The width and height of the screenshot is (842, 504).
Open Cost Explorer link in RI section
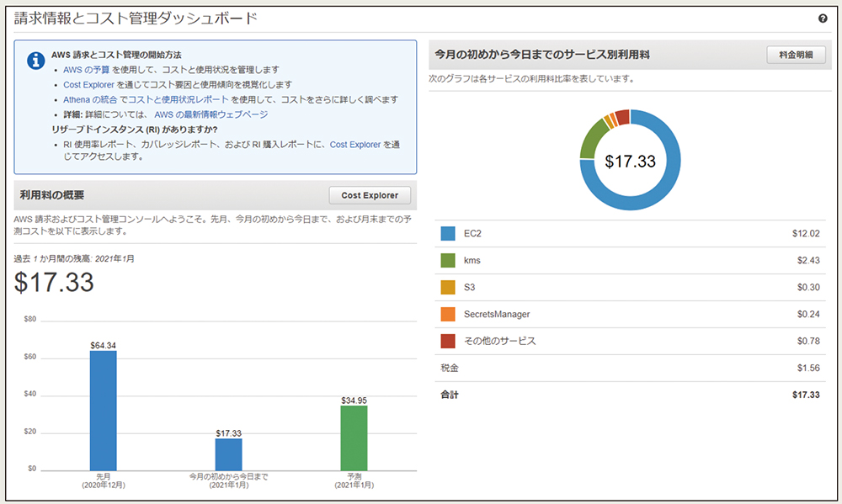355,145
